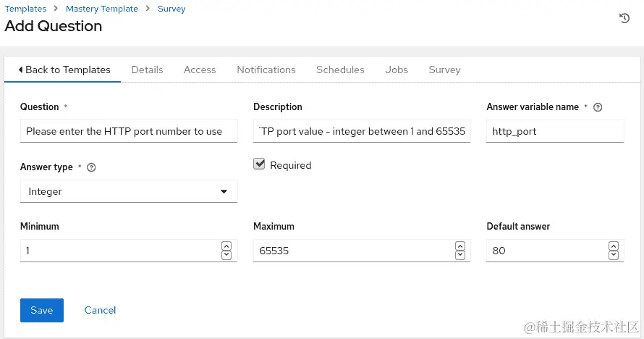Show help for Answer variable name
The height and width of the screenshot is (339, 644).
pyautogui.click(x=598, y=107)
